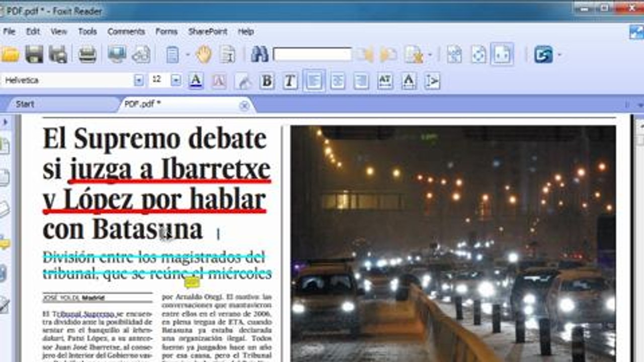Click the highlighter pen color icon
This screenshot has width=644, height=362.
tap(243, 80)
